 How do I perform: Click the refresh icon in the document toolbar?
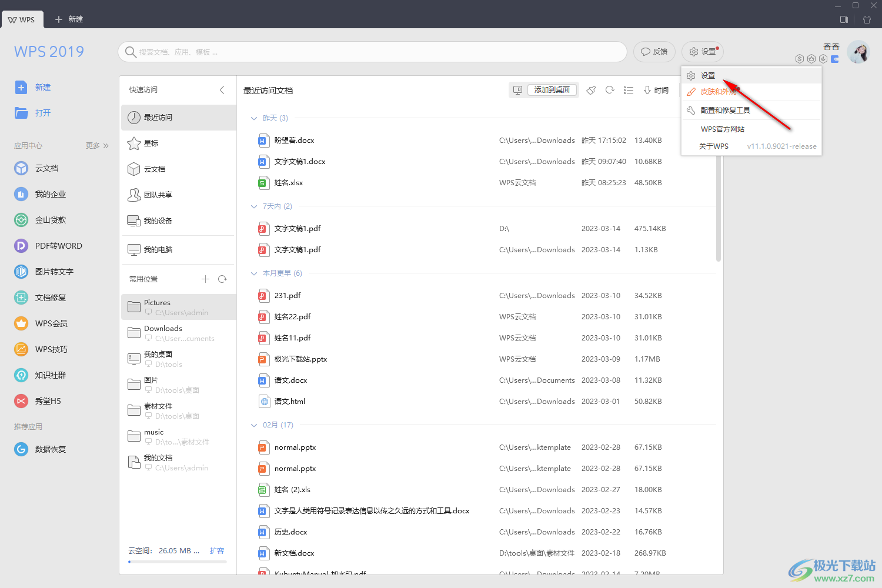click(610, 90)
